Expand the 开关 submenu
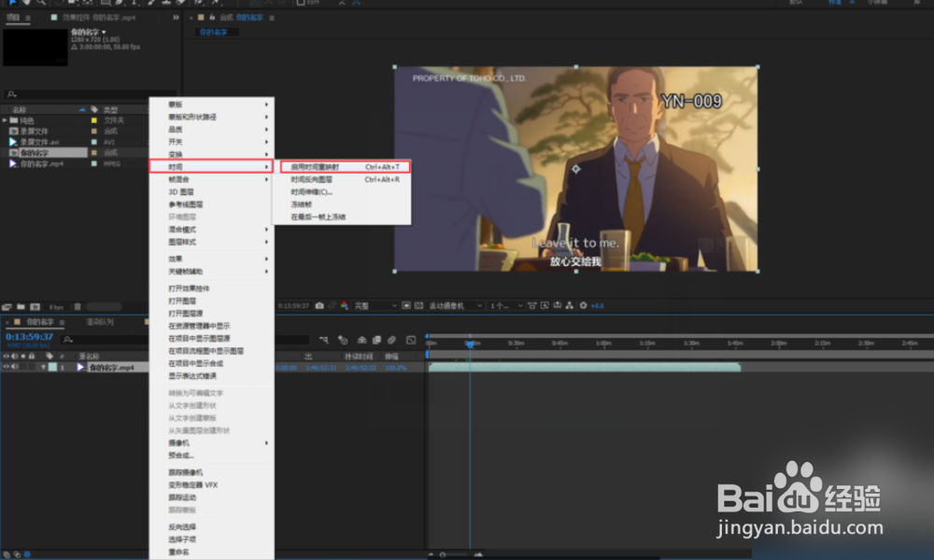 pos(212,142)
